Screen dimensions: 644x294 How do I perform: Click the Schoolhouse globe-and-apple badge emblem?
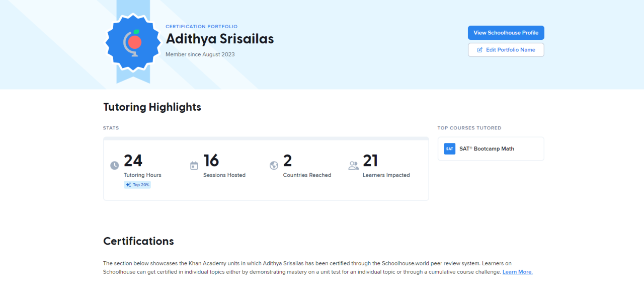point(133,42)
